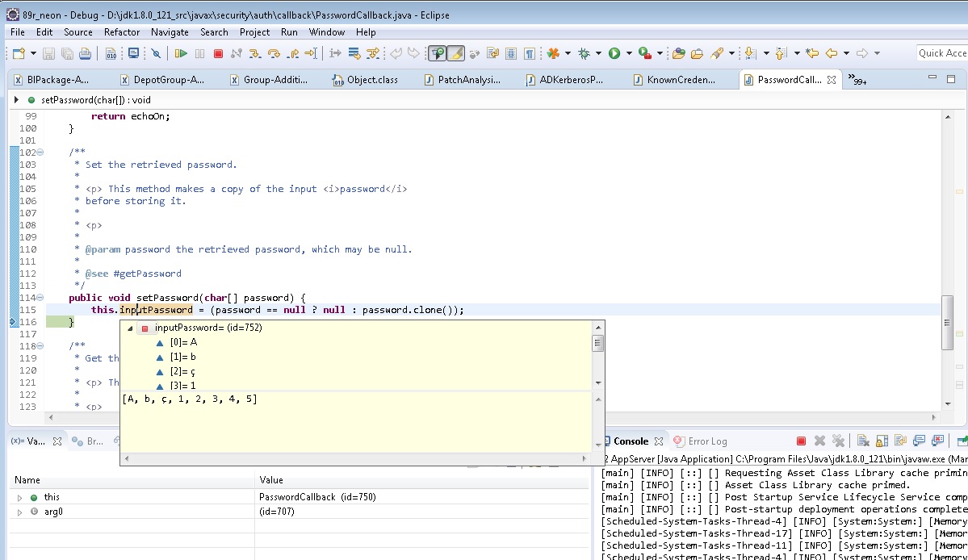Click Terminate icon in Console view toolbar
The width and height of the screenshot is (968, 560).
click(x=801, y=441)
